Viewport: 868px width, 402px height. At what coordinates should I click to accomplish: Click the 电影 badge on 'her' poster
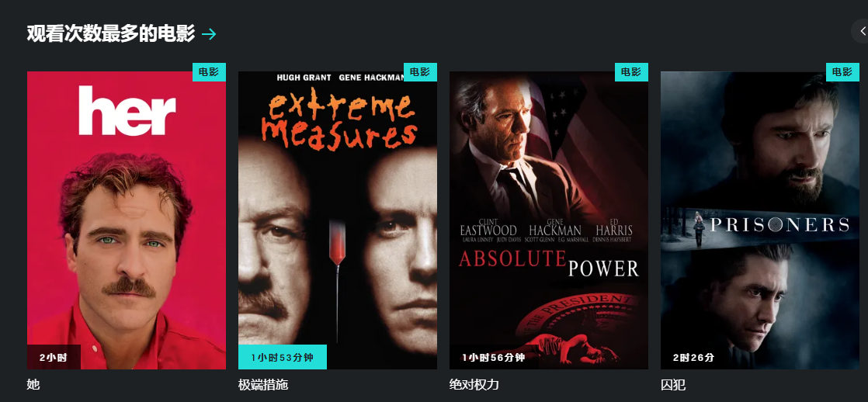point(210,72)
